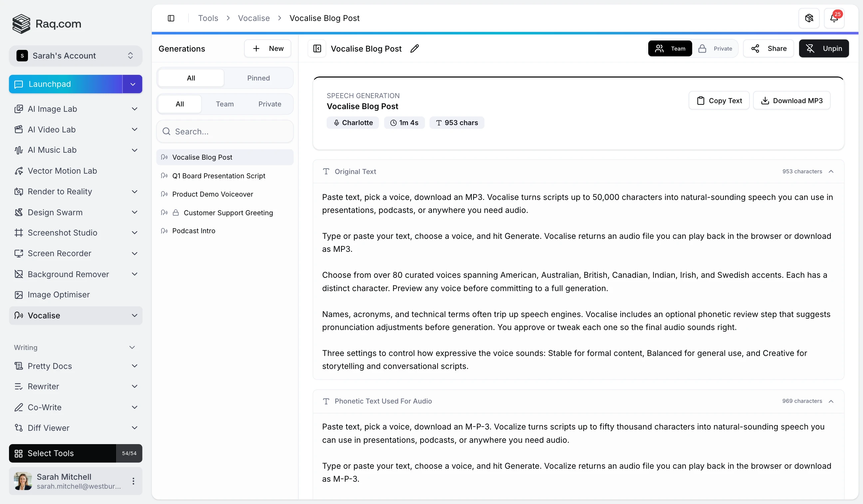Filter generations by the Team tab
863x504 pixels.
[x=225, y=104]
